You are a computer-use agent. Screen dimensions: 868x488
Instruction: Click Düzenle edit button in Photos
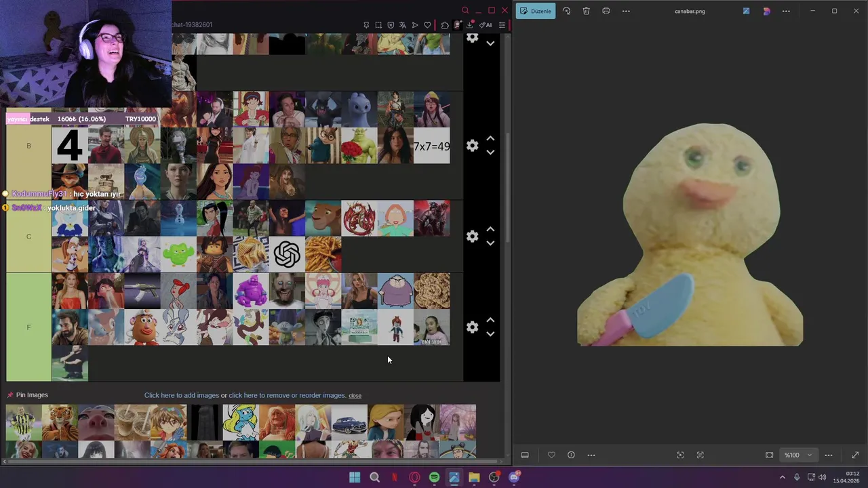(536, 11)
